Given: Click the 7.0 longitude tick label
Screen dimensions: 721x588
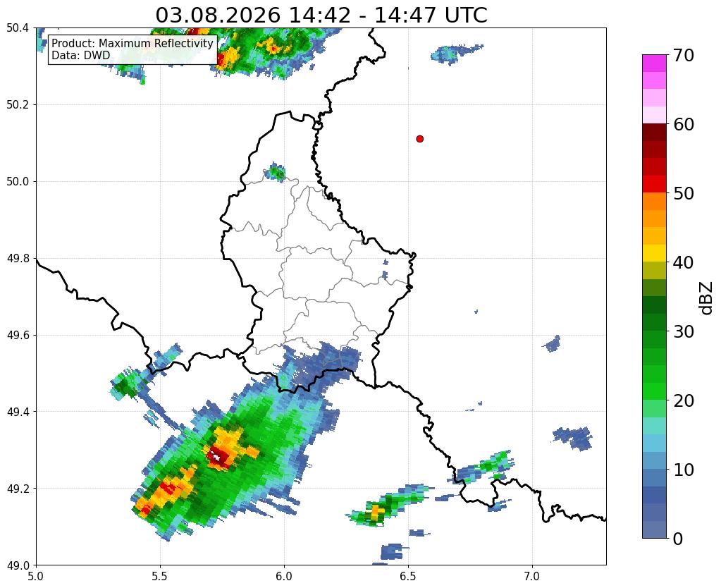Looking at the screenshot, I should click(533, 576).
